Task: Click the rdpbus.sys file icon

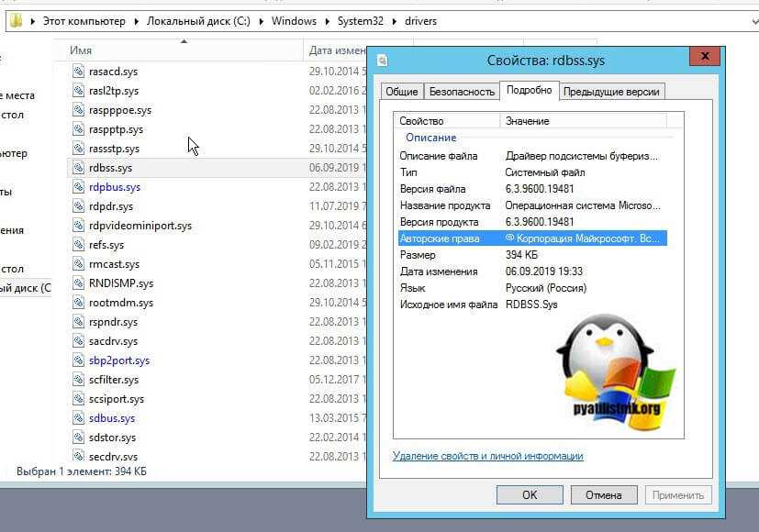Action: [78, 187]
